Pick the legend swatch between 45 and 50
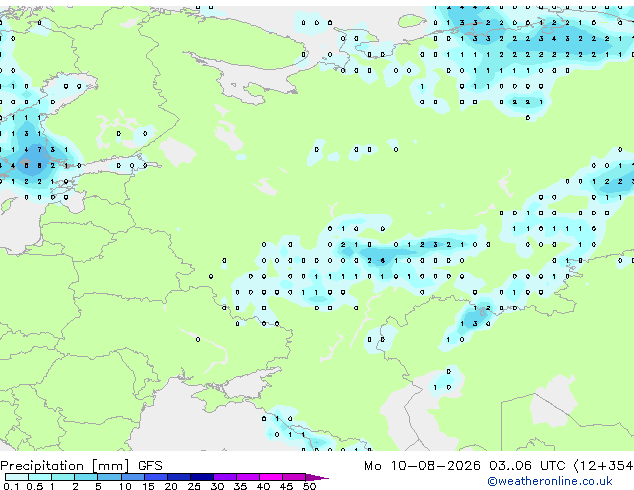Screen dimensions: 634x490 294,477
